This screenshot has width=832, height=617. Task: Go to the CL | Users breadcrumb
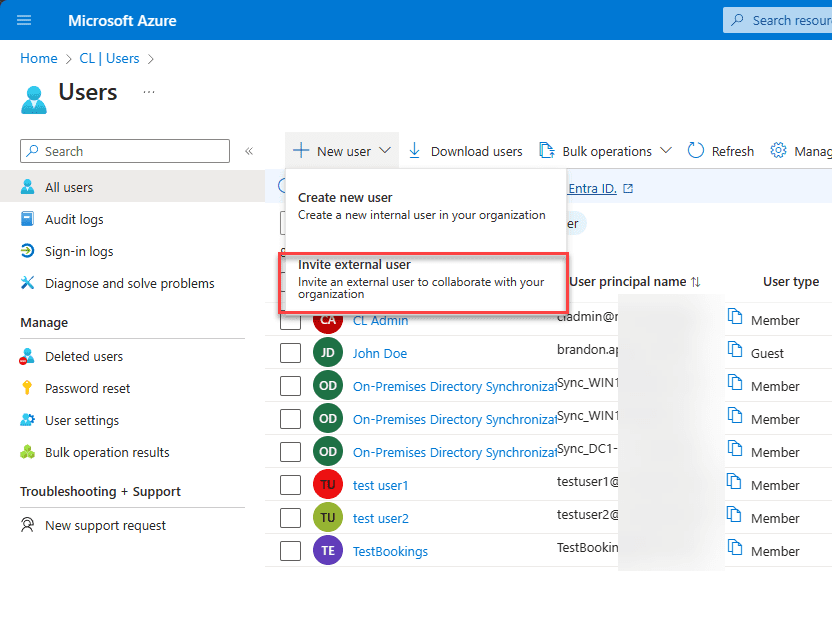109,58
